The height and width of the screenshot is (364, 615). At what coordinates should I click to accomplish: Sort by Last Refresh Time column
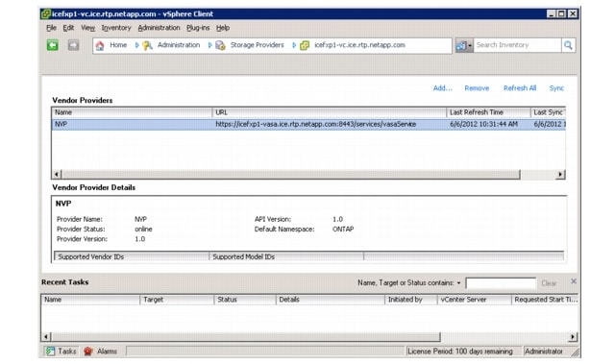(489, 112)
